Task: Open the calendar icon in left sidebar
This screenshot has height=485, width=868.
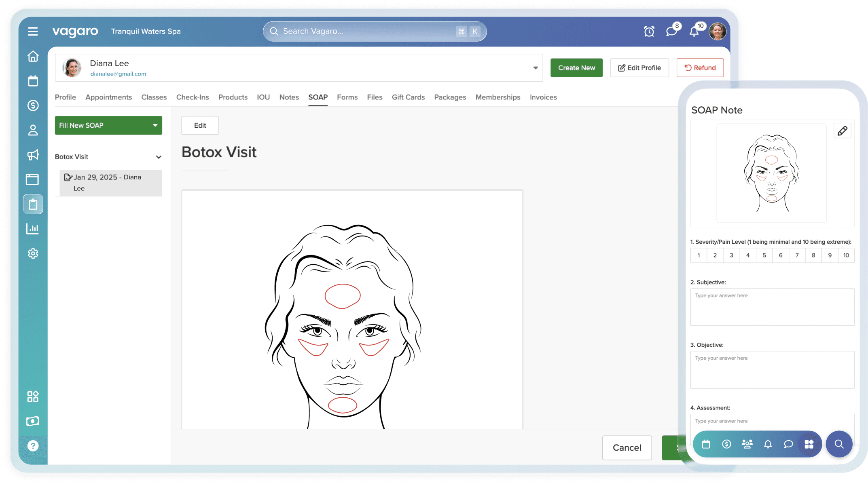Action: [x=33, y=81]
